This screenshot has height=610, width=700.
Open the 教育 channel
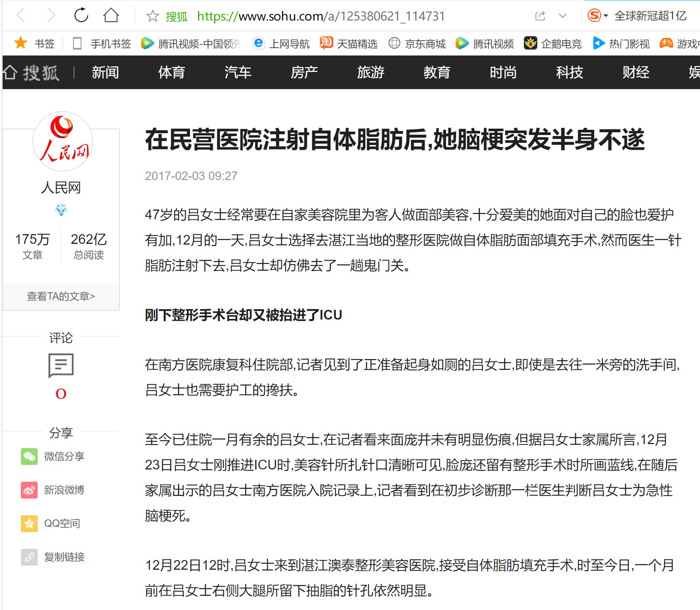437,72
